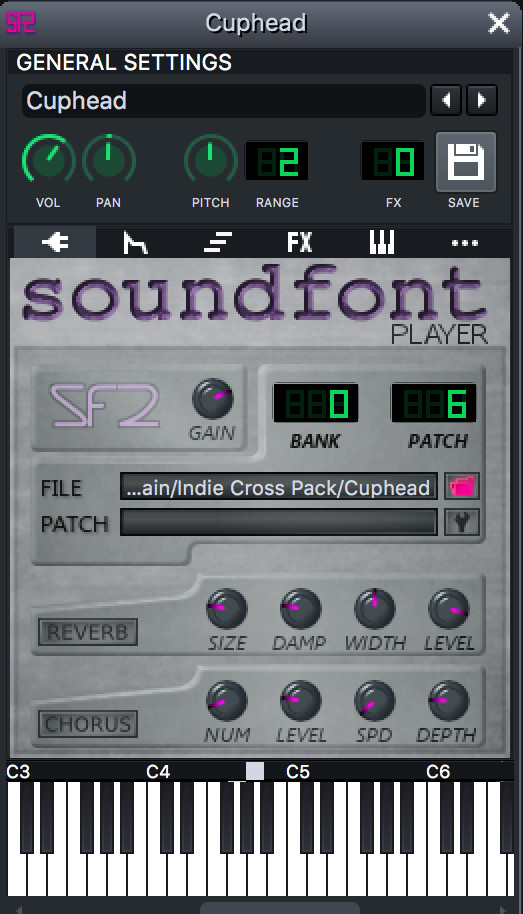Screen dimensions: 523x914
Task: Play the C6 piano key
Action: click(436, 874)
